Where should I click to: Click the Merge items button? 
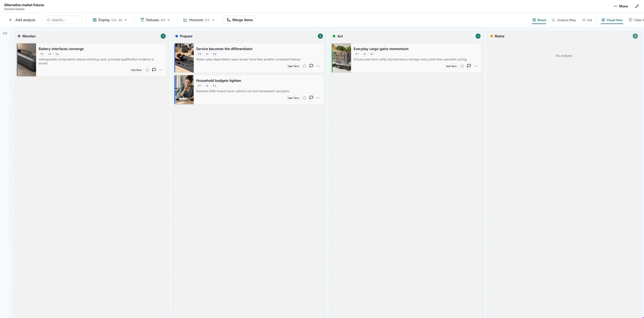point(240,20)
